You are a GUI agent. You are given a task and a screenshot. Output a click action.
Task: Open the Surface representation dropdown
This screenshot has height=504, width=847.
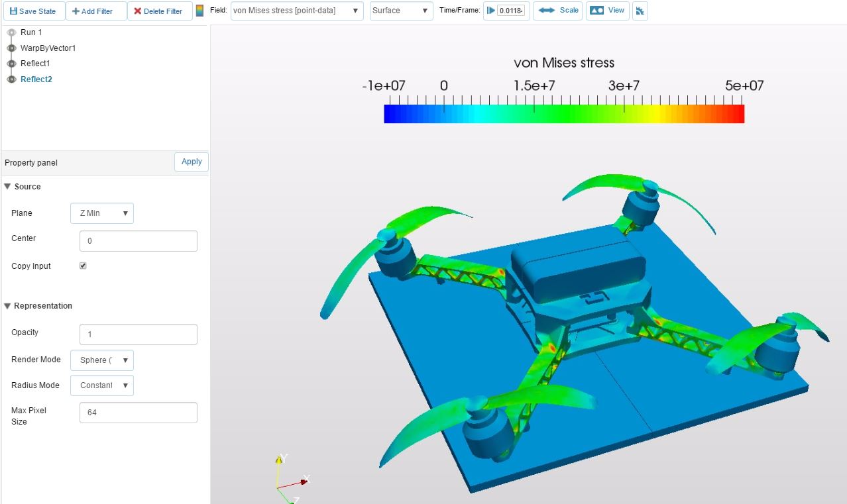[401, 11]
